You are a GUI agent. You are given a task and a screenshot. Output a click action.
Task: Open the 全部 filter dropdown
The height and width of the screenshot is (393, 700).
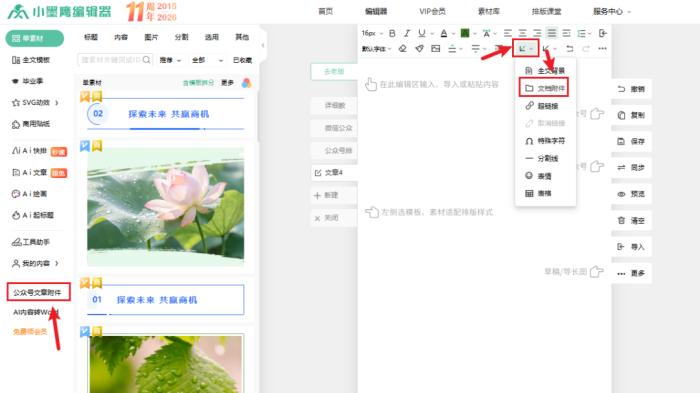pos(207,60)
